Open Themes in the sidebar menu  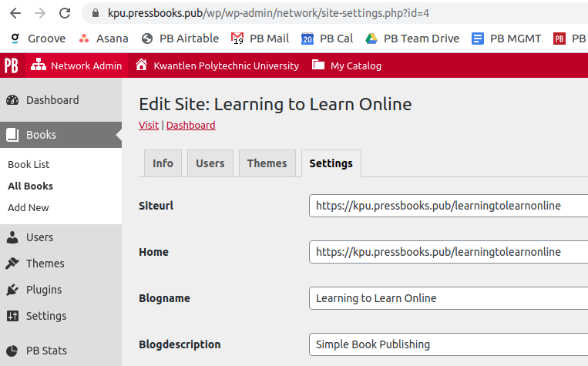(x=45, y=264)
